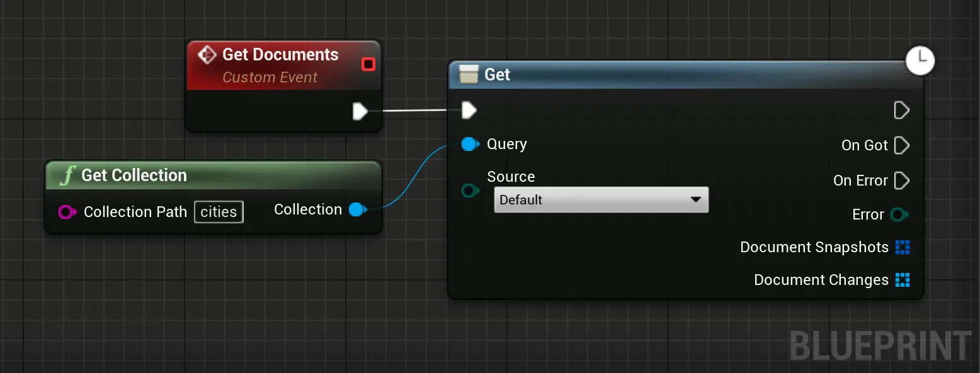Click the Document Changes label
Viewport: 980px width, 373px height.
821,280
